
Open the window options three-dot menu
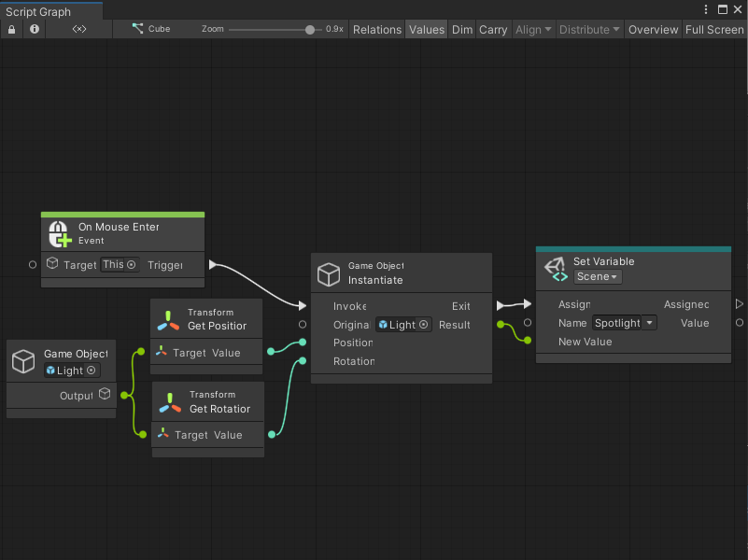click(708, 9)
